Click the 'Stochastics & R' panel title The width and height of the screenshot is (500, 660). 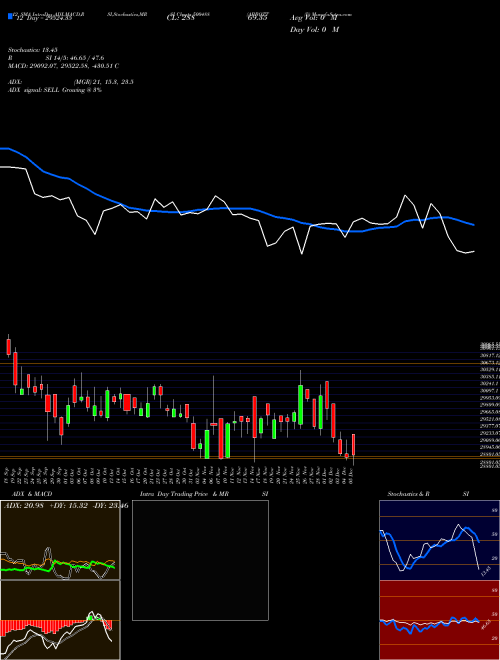tap(408, 494)
